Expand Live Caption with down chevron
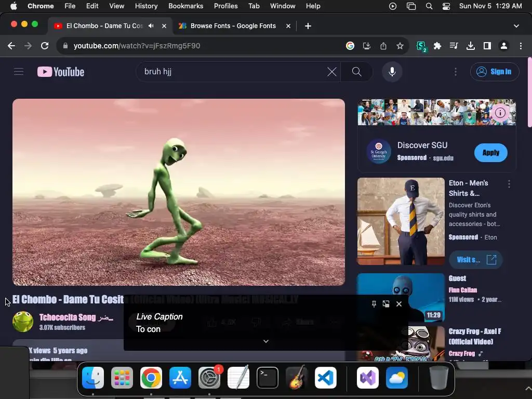Viewport: 532px width, 399px height. click(266, 341)
